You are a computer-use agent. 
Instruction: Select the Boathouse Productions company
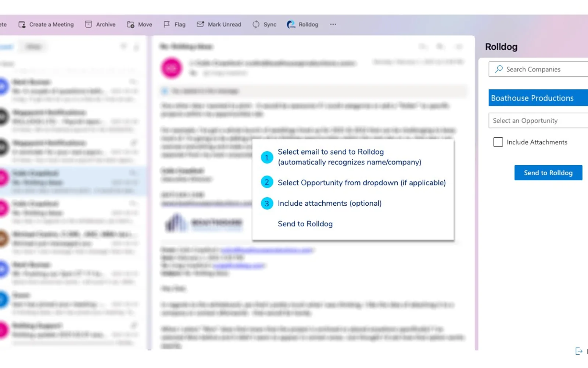point(538,98)
